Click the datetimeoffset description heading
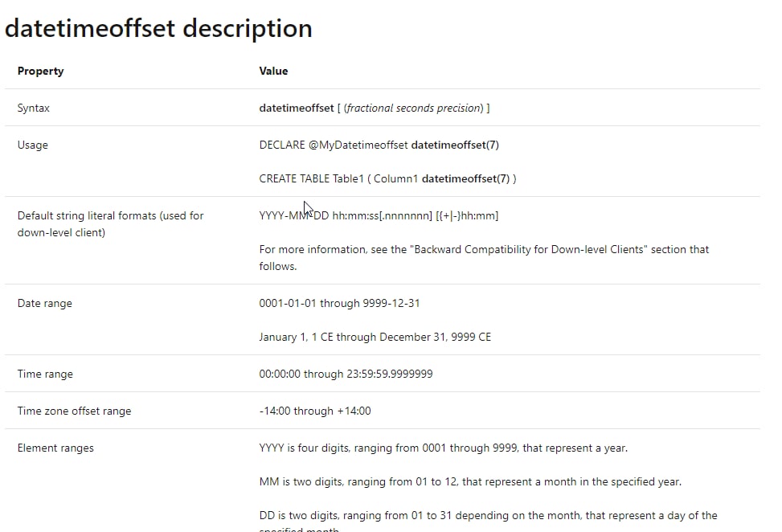Viewport: 782px width, 532px height. click(158, 28)
